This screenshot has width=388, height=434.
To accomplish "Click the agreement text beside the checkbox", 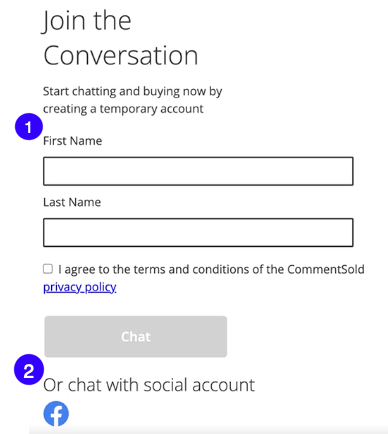I will 211,269.
